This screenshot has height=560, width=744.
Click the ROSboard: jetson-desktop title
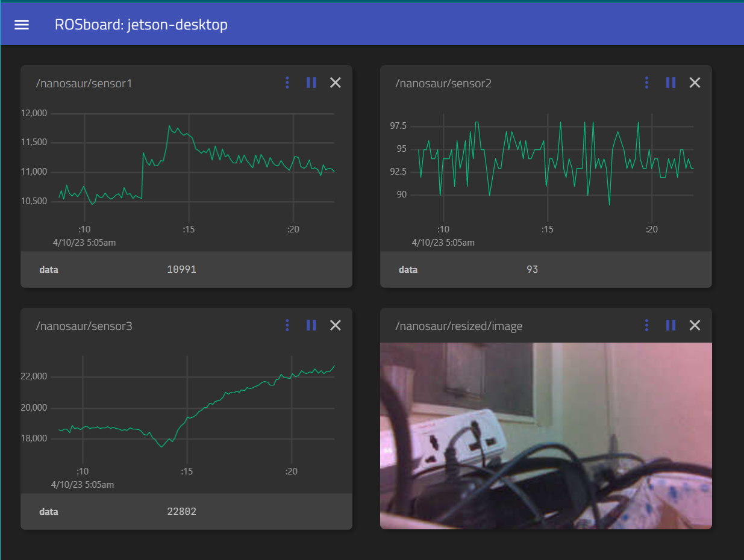point(141,25)
